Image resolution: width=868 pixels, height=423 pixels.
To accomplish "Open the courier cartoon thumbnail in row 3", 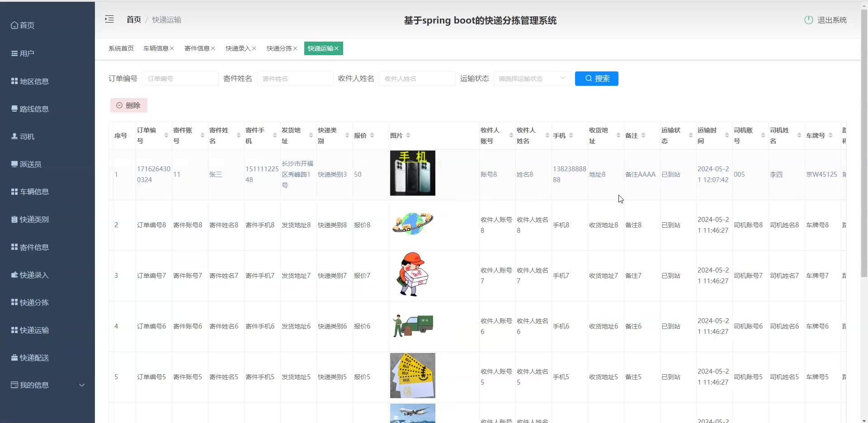I will tap(413, 274).
